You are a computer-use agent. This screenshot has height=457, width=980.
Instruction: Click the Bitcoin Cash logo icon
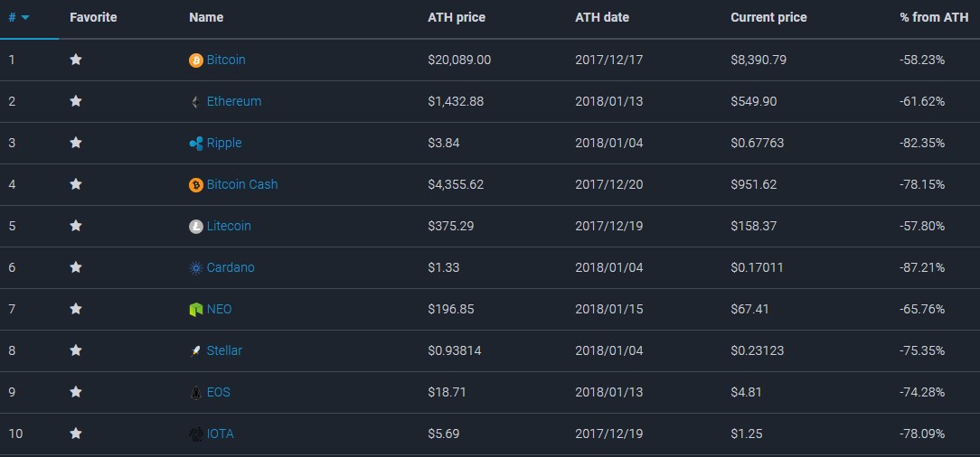coord(196,185)
